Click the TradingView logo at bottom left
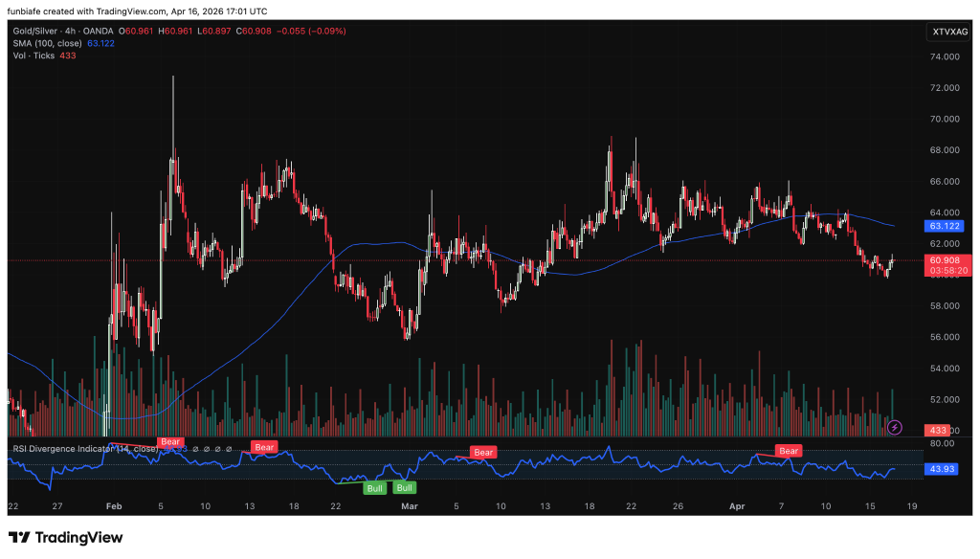This screenshot has height=559, width=980. (x=65, y=538)
